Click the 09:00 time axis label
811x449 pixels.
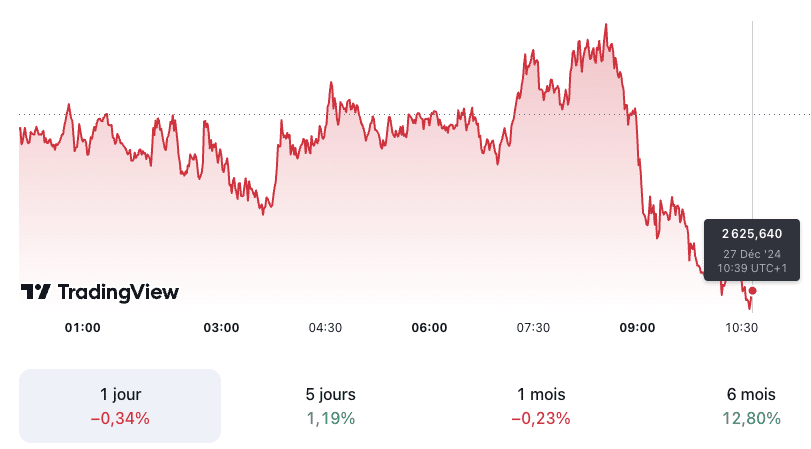[x=637, y=327]
